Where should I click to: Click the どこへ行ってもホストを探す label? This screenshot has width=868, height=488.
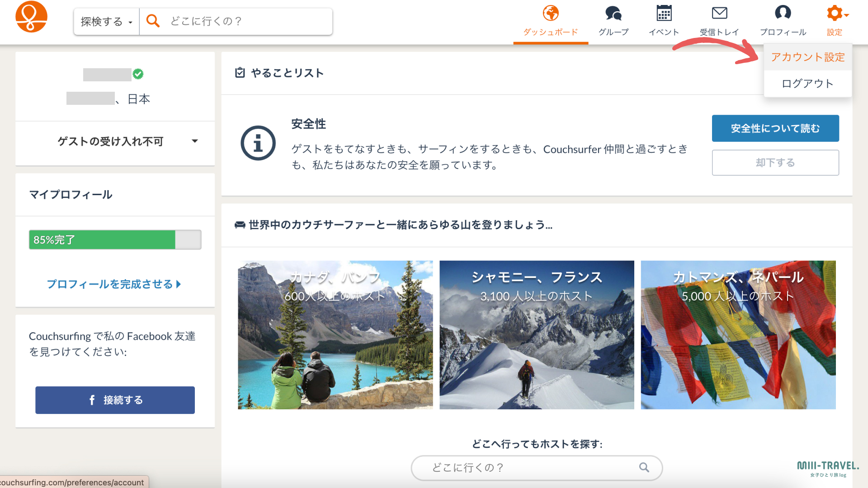[537, 444]
